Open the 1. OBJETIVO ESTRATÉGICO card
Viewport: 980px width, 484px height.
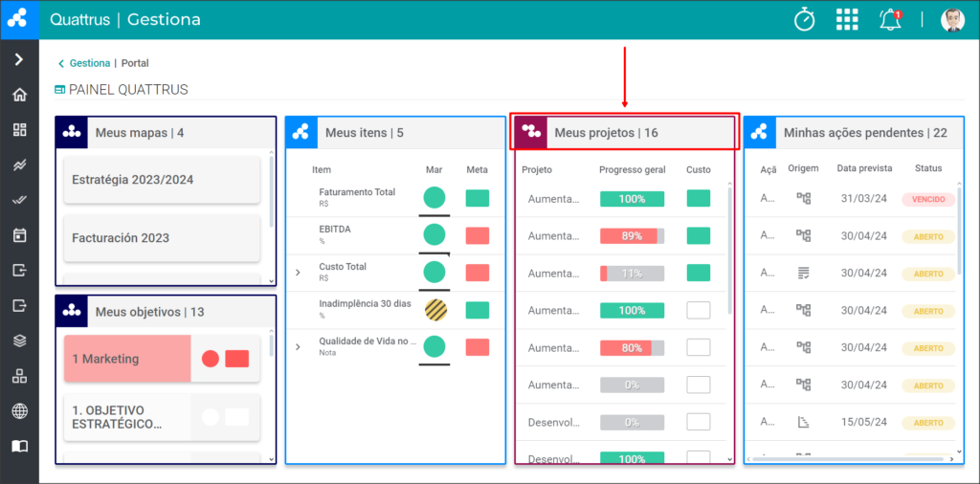pos(162,417)
